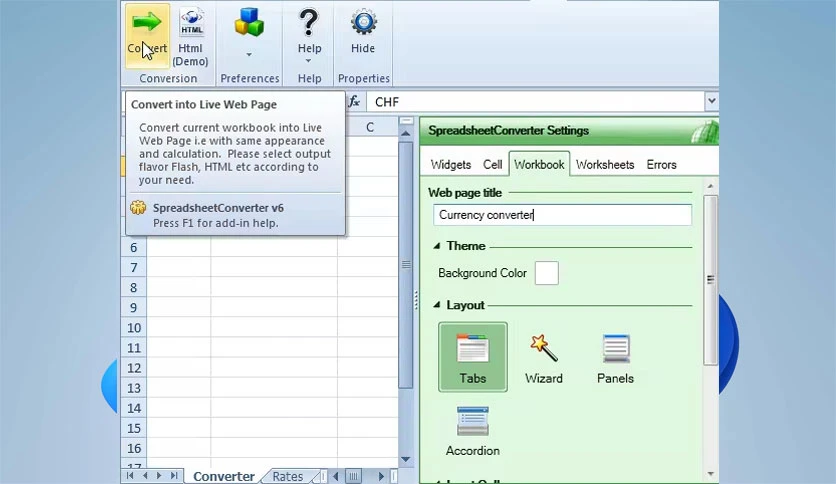Viewport: 836px width, 484px height.
Task: Click the spreadsheet vertical scroll up arrow
Action: point(406,133)
